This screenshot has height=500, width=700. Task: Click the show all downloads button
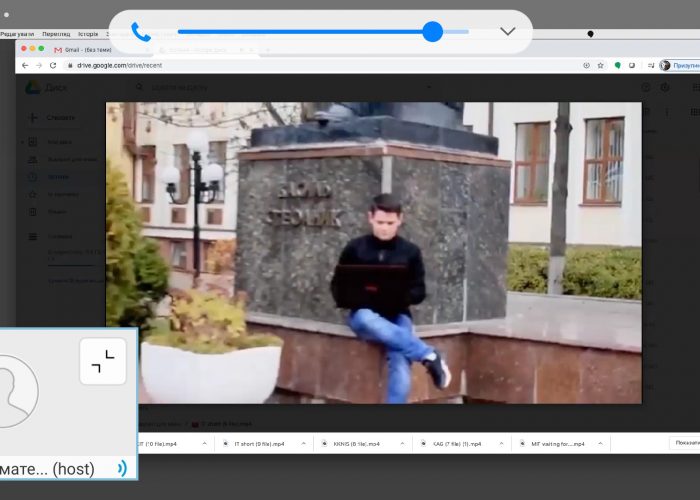(x=686, y=443)
